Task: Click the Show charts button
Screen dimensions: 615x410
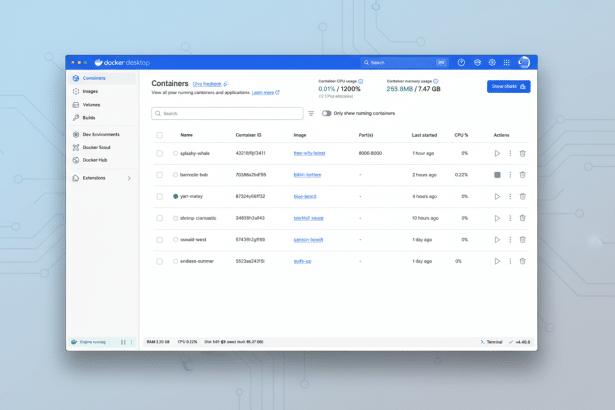Action: pos(509,87)
